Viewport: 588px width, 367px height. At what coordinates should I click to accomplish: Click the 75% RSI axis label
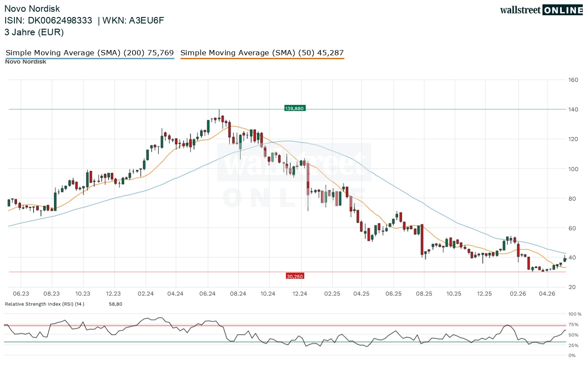[x=573, y=324]
